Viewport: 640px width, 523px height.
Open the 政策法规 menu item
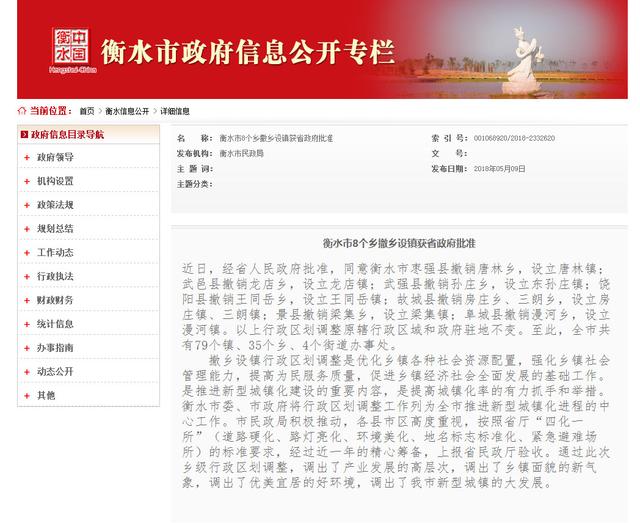55,205
